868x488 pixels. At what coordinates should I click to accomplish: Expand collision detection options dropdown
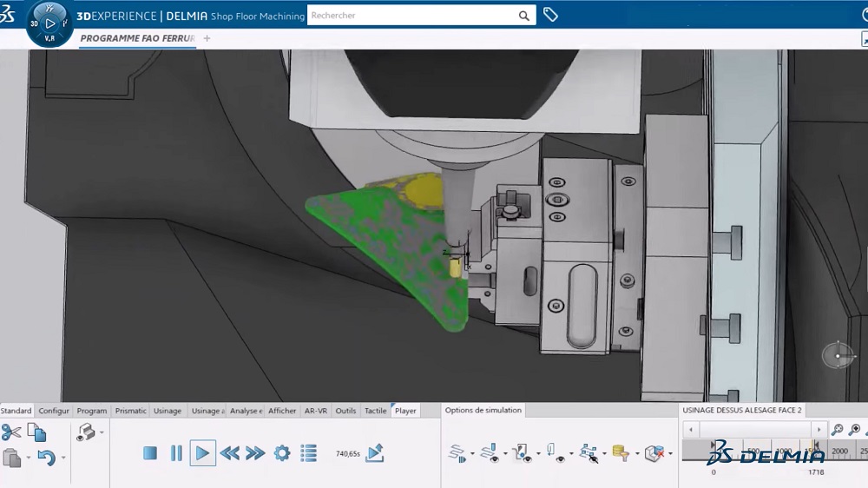pos(670,453)
